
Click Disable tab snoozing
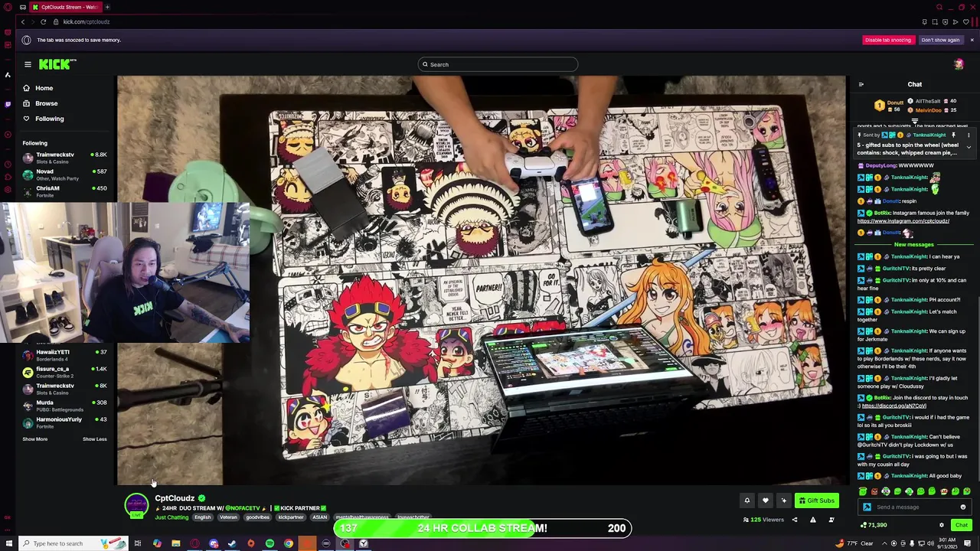click(x=888, y=40)
